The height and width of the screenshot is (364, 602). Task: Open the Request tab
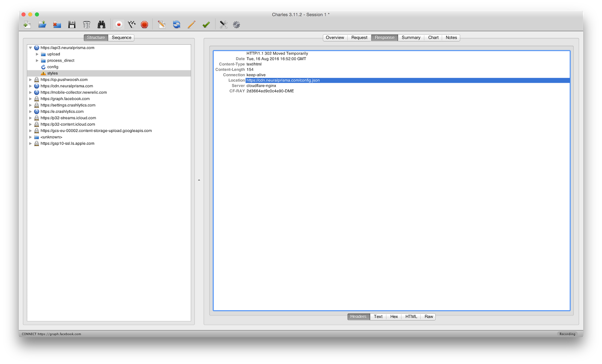click(359, 38)
